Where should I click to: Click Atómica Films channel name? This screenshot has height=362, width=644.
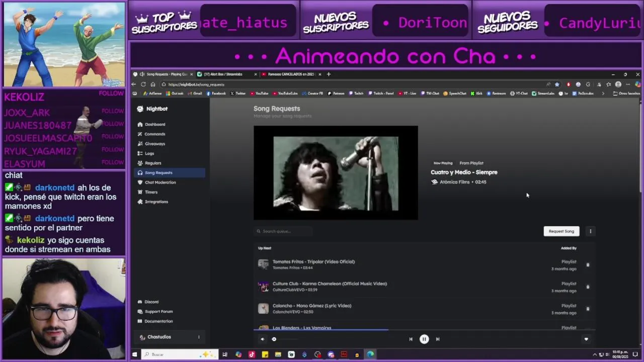(x=454, y=182)
